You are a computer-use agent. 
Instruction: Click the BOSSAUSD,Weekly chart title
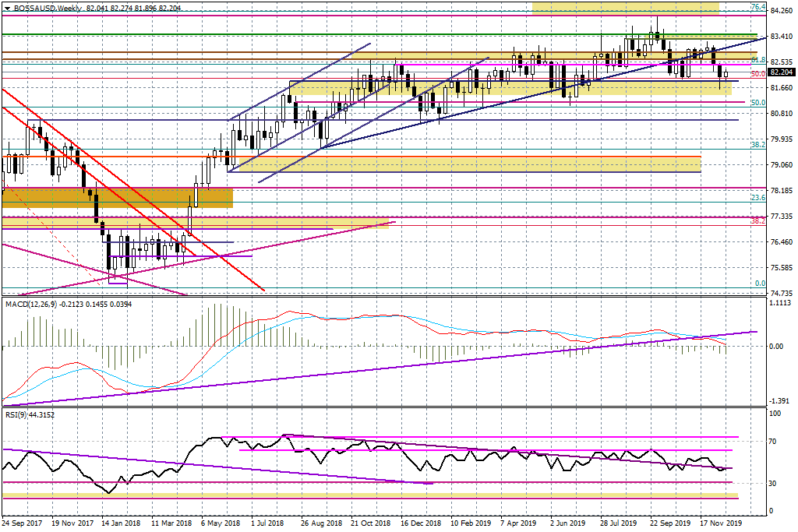48,9
